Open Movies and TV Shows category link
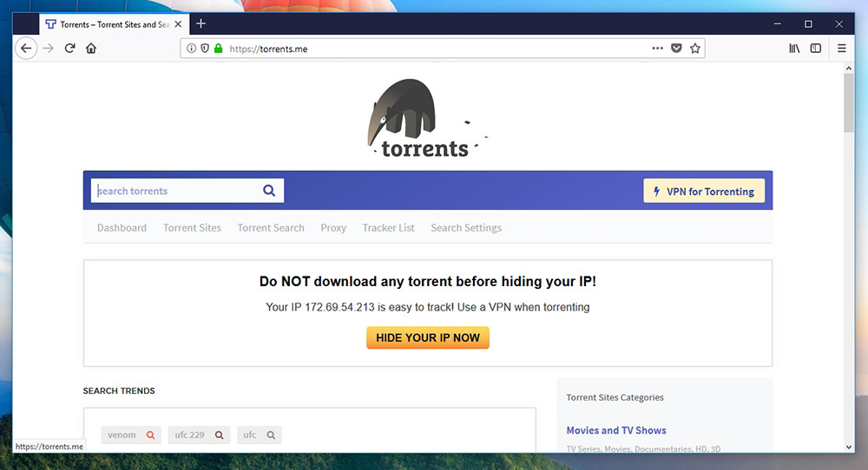The height and width of the screenshot is (470, 868). pyautogui.click(x=616, y=430)
